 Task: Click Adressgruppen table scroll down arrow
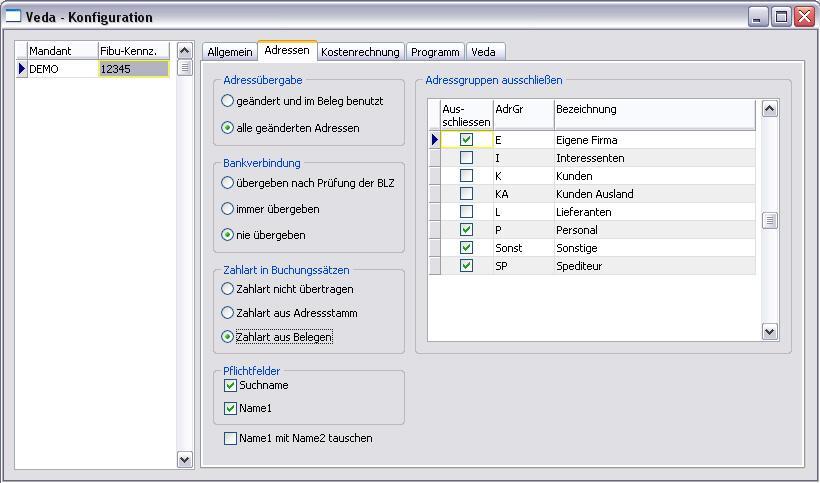coord(769,331)
